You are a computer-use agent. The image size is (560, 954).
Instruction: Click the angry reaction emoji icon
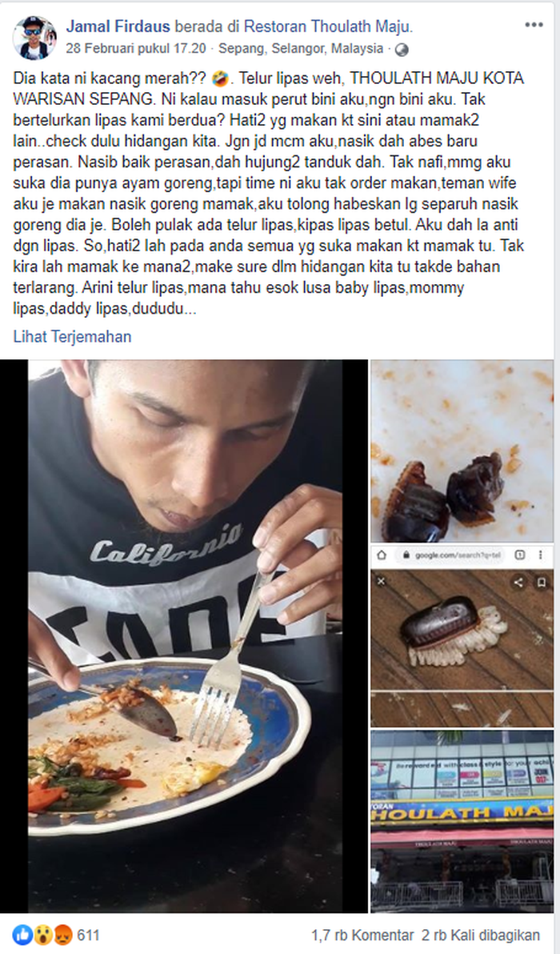62,935
